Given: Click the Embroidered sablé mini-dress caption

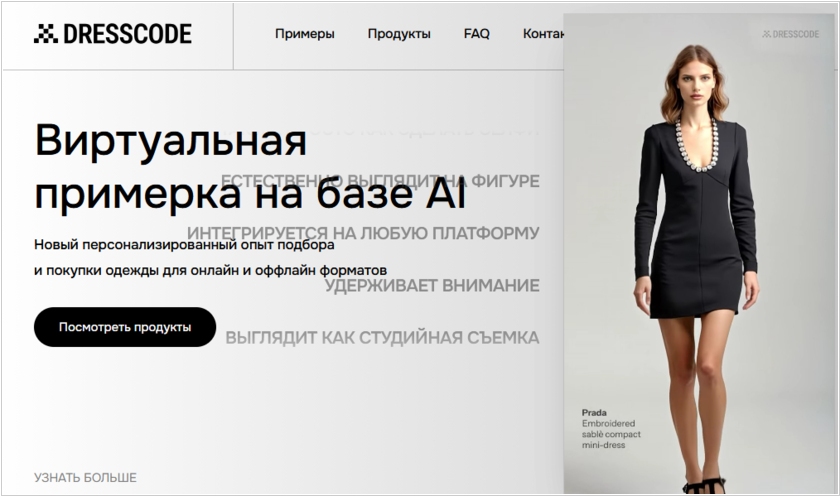Looking at the screenshot, I should [611, 435].
